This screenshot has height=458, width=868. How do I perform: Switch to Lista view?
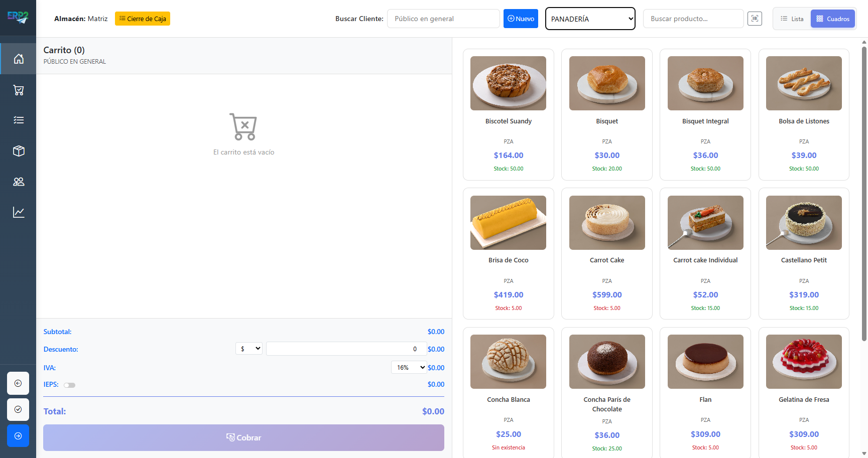point(792,19)
